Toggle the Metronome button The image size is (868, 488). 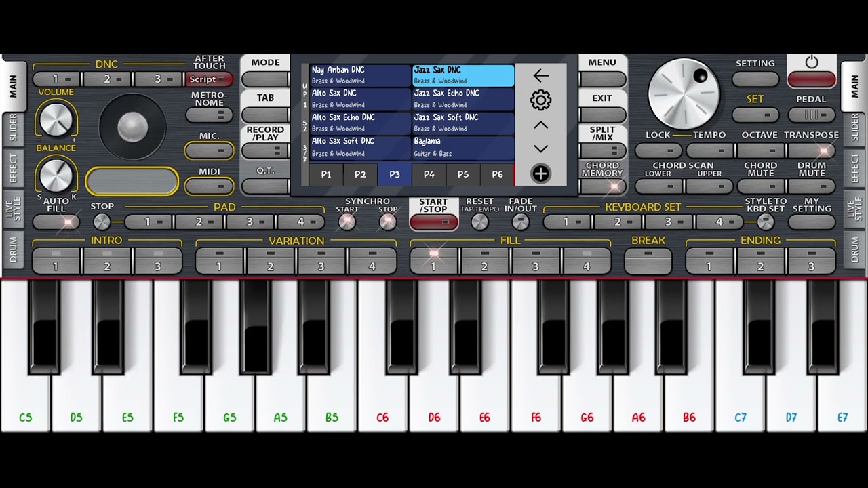coord(209,115)
